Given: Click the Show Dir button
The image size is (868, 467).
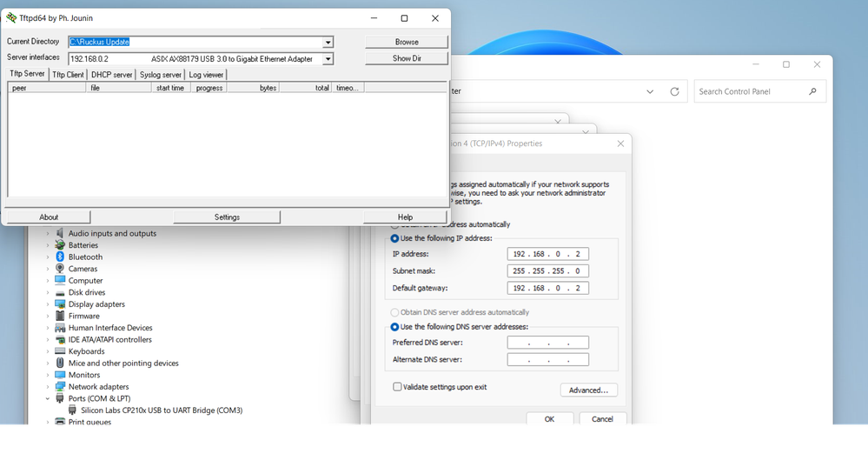Looking at the screenshot, I should coord(407,58).
